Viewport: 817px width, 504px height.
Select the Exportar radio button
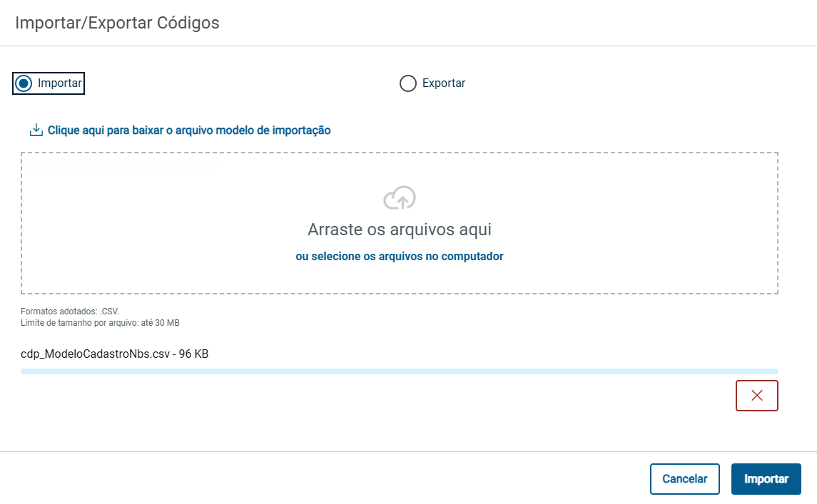[407, 83]
